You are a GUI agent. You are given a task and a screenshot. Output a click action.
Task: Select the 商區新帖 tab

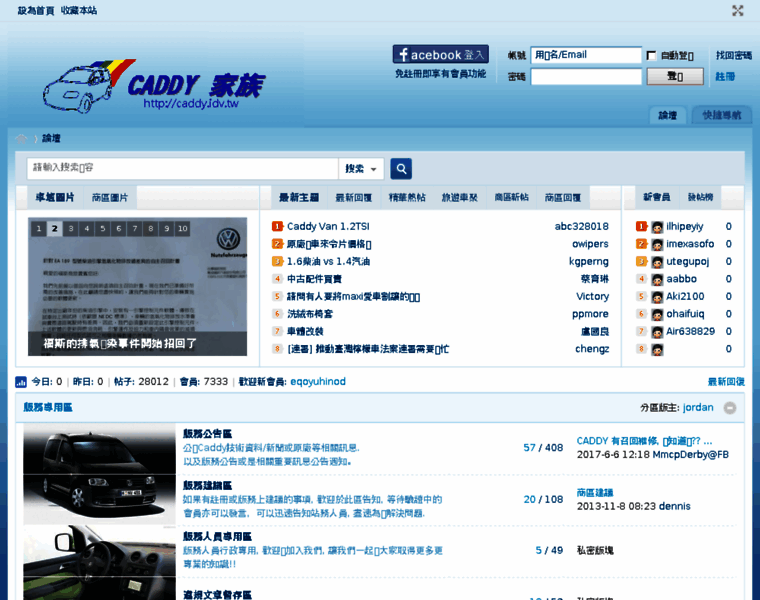(511, 197)
